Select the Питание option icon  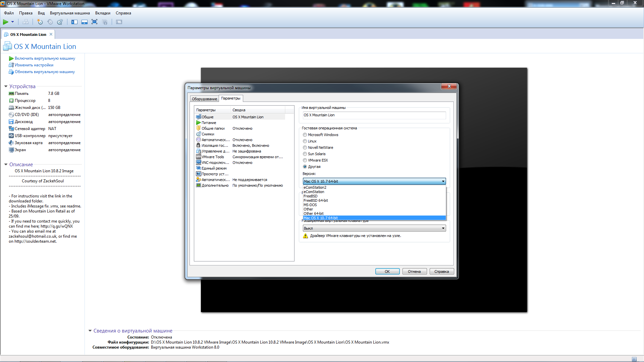(x=199, y=123)
